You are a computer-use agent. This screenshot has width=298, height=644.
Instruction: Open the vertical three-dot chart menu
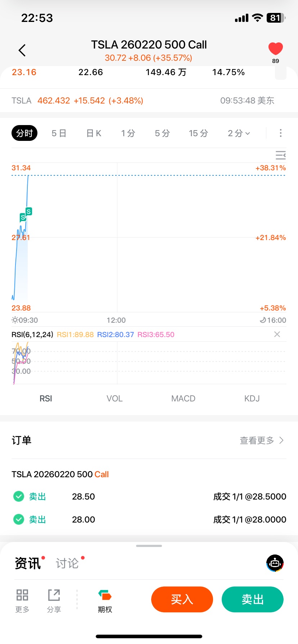(280, 133)
